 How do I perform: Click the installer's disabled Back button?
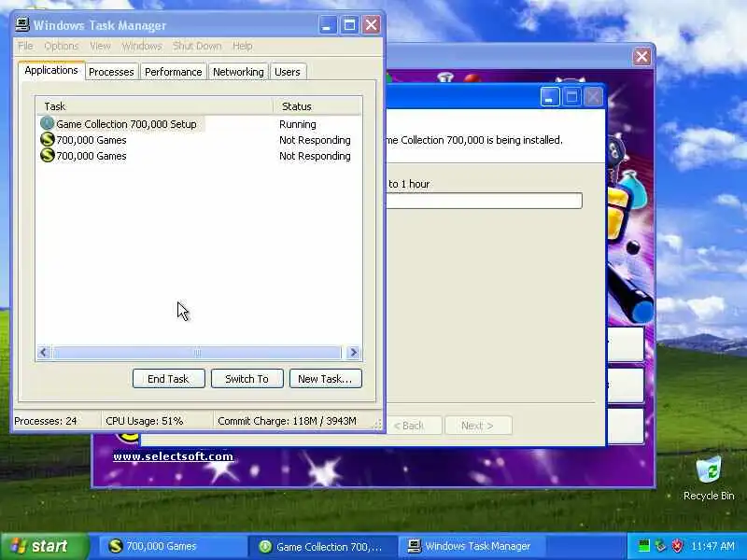coord(412,426)
